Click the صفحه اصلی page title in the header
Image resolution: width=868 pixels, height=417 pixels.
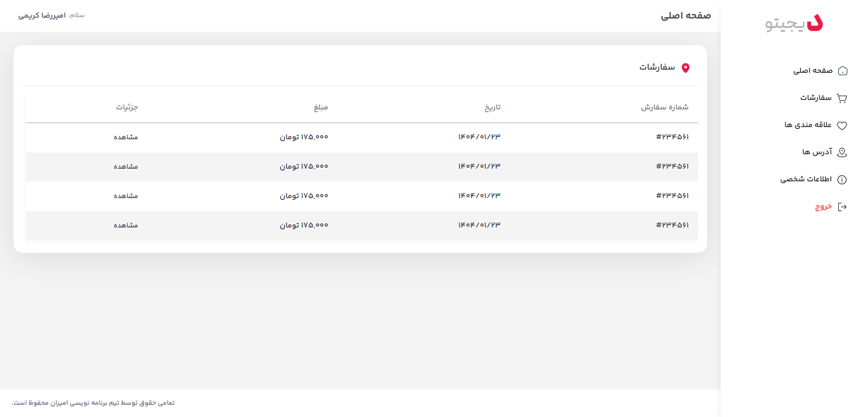(686, 16)
